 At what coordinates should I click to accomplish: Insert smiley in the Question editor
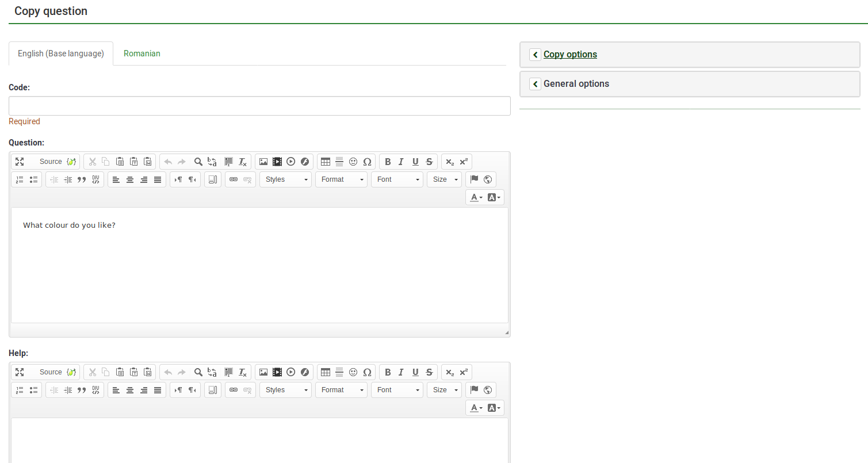pos(353,162)
